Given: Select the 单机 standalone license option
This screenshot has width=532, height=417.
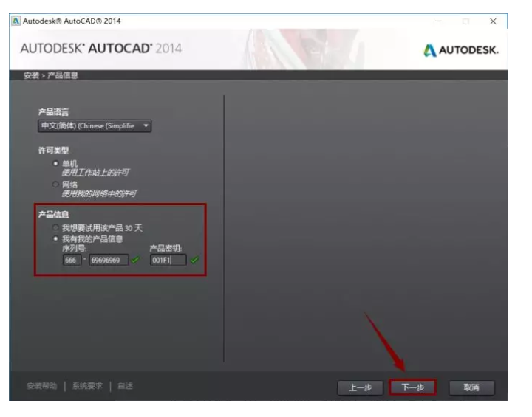Looking at the screenshot, I should [55, 163].
